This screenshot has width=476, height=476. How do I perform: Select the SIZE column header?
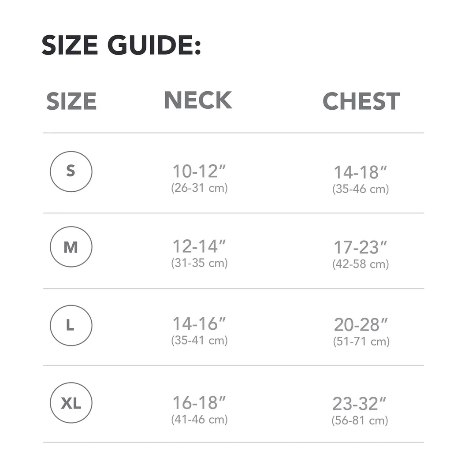point(71,101)
